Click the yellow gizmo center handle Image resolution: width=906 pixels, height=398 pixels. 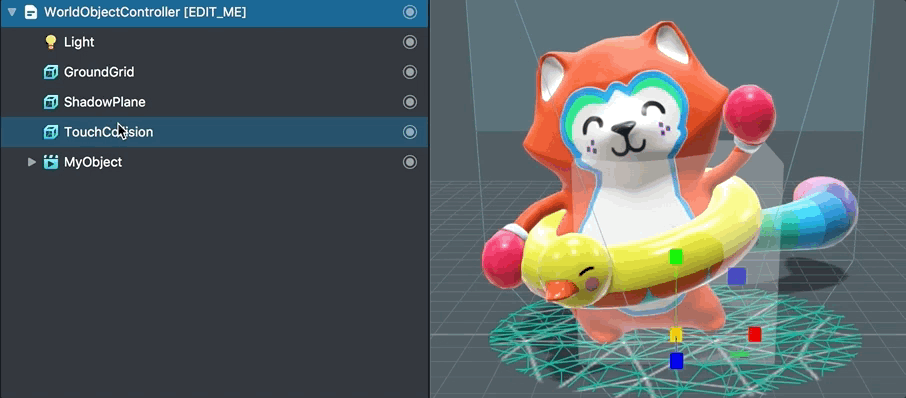pos(676,334)
